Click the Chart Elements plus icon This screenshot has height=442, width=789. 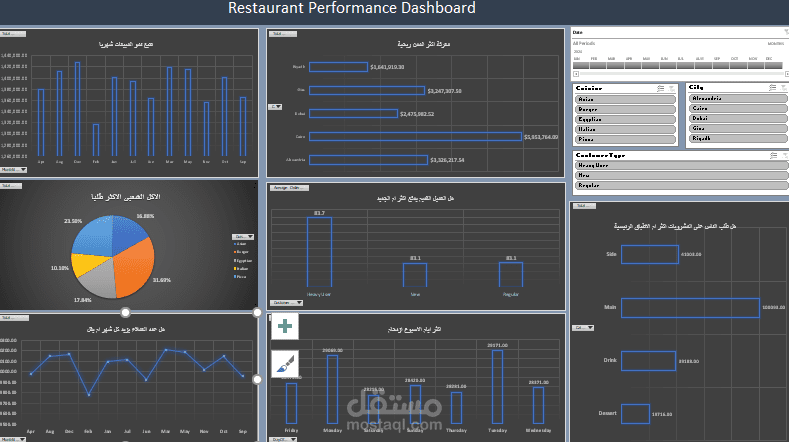pos(285,326)
